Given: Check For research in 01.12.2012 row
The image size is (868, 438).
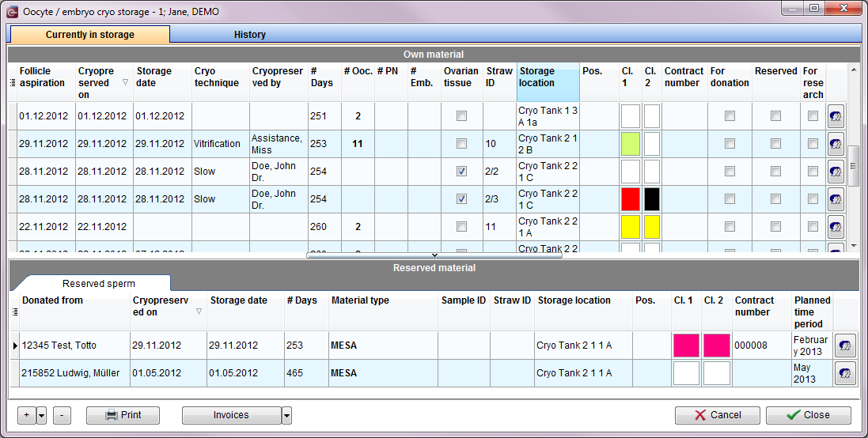Looking at the screenshot, I should (x=813, y=116).
